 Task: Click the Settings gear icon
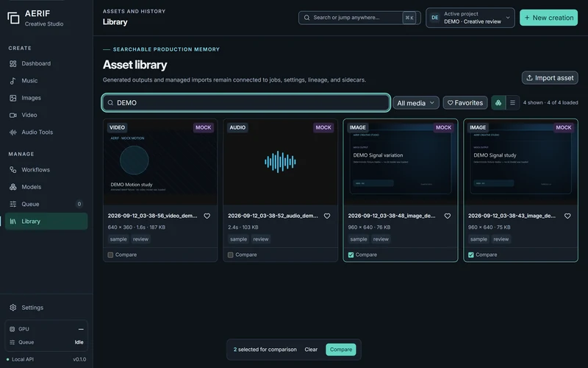click(13, 308)
